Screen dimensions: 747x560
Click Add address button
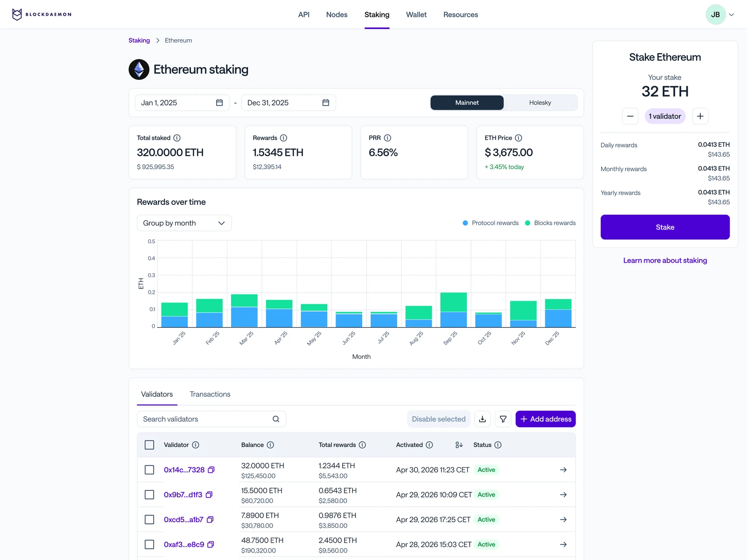pyautogui.click(x=545, y=419)
